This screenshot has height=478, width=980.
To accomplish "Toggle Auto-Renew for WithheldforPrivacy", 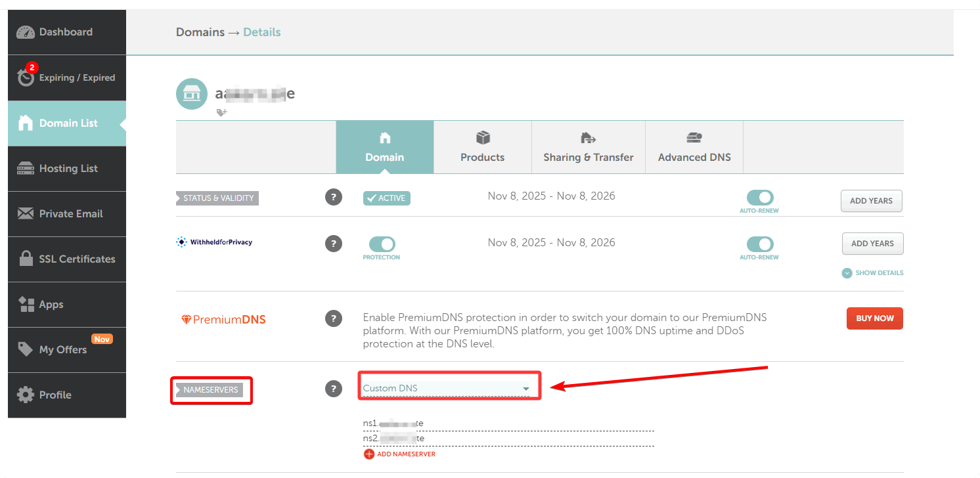I will pyautogui.click(x=760, y=244).
